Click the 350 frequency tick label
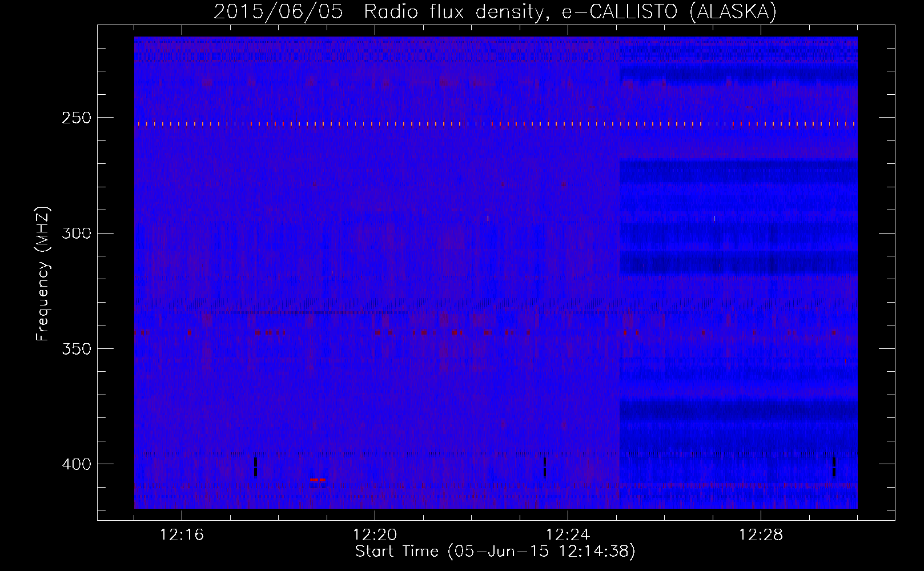Screen dimensions: 924x571 click(77, 349)
